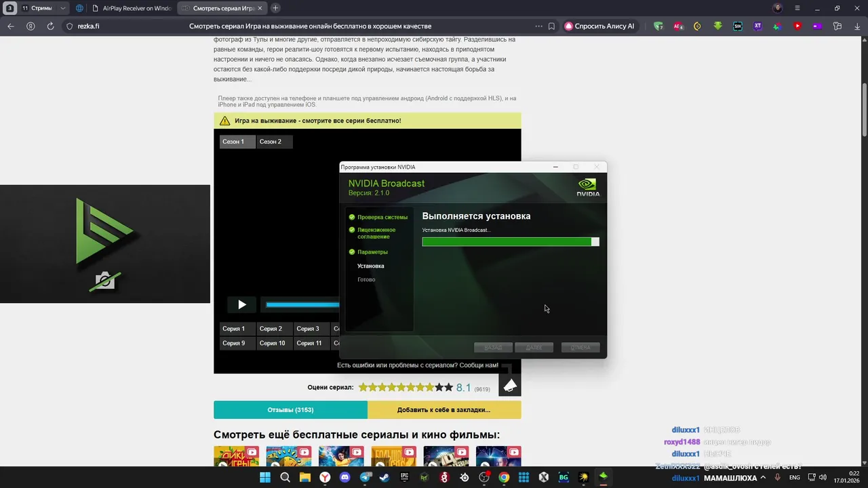Reload the rezka.fi page
Viewport: 868px width, 488px height.
50,26
